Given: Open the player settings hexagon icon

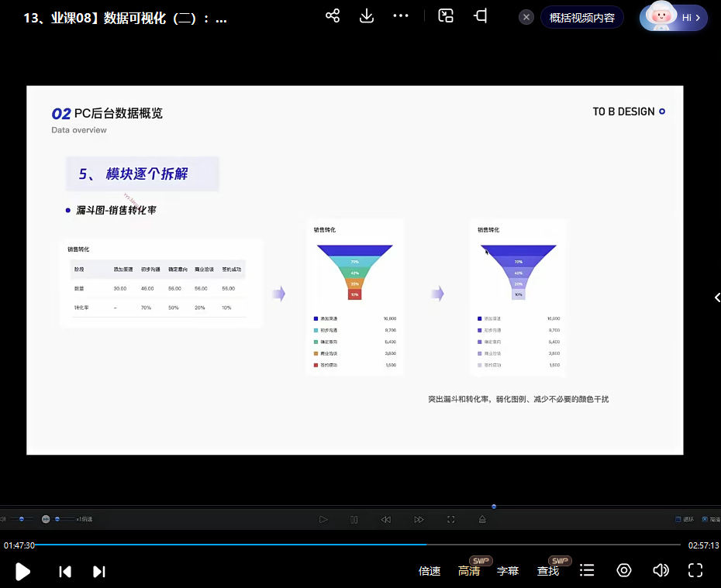Looking at the screenshot, I should click(x=624, y=571).
